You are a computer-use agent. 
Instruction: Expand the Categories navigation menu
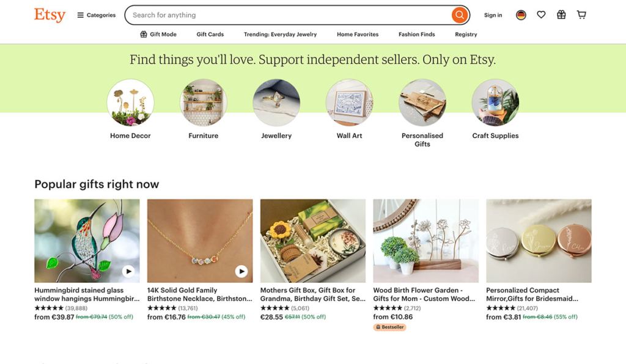96,15
